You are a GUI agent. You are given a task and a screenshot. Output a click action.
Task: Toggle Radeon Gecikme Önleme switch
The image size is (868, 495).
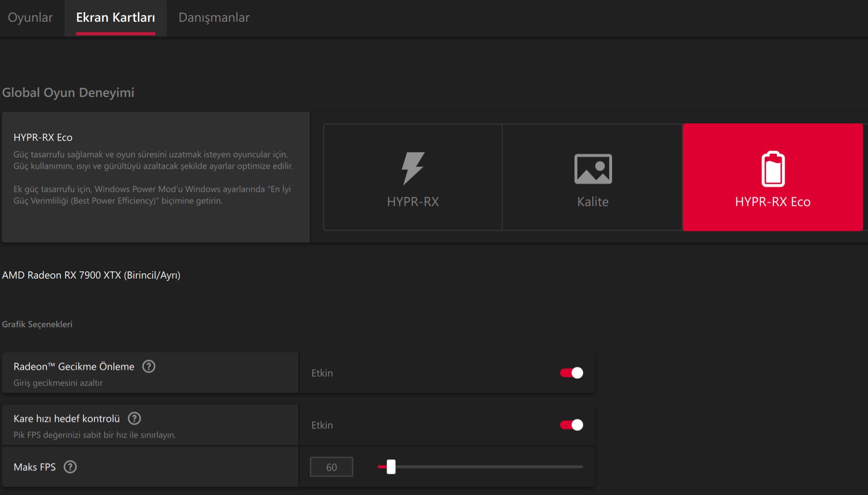[x=572, y=373]
